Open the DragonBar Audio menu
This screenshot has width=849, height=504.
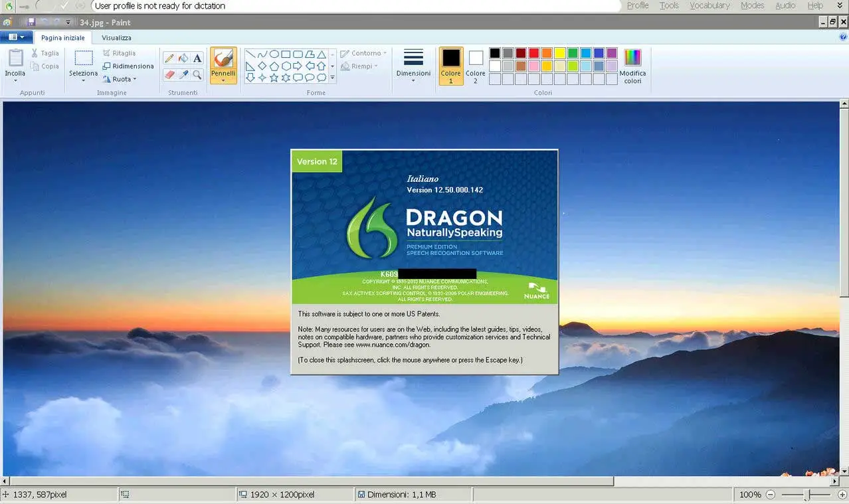pyautogui.click(x=785, y=5)
